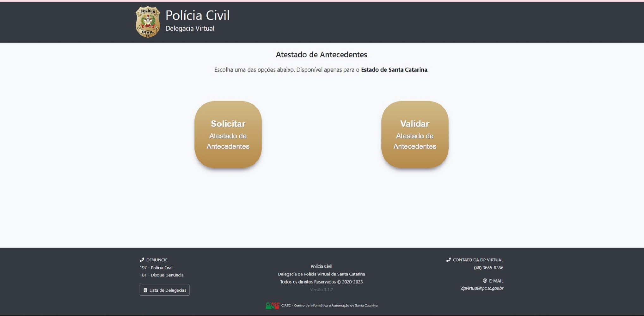Open the dpvirtual@pc.sc.gov.br email link

[x=482, y=288]
